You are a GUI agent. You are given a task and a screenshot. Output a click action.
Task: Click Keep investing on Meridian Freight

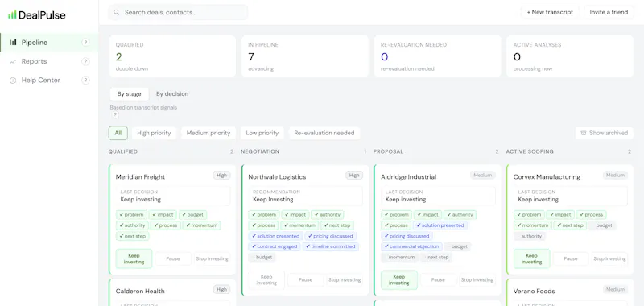134,258
